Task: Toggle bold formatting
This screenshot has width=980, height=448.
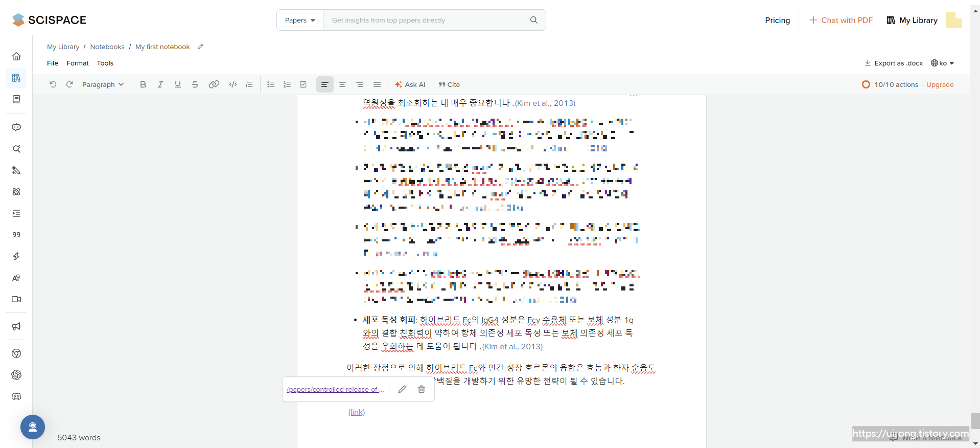Action: click(x=143, y=84)
